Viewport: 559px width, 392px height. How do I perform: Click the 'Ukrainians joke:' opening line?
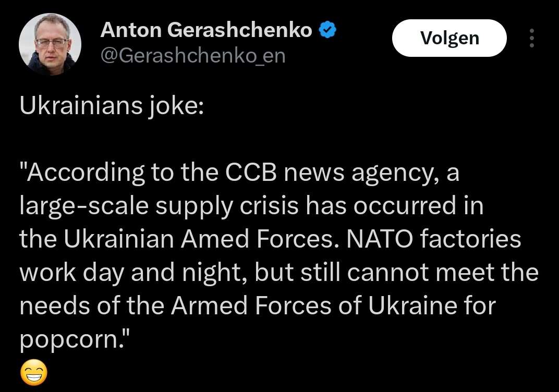coord(112,106)
